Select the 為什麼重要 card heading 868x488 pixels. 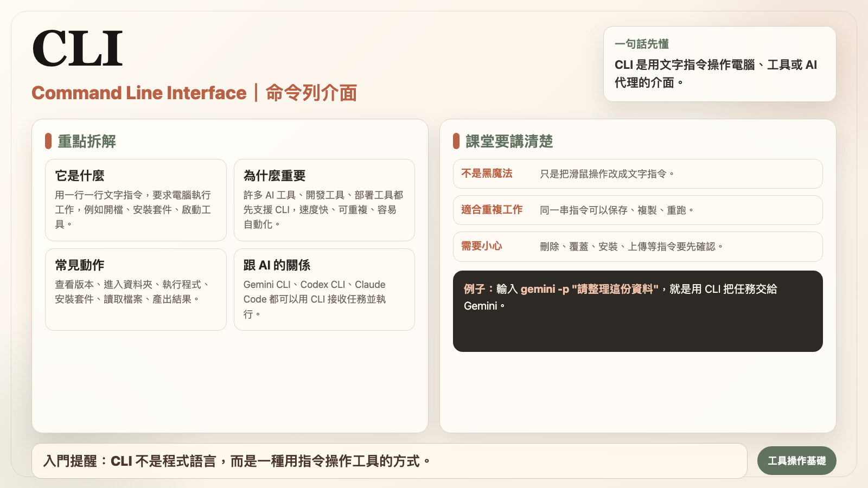pos(275,176)
